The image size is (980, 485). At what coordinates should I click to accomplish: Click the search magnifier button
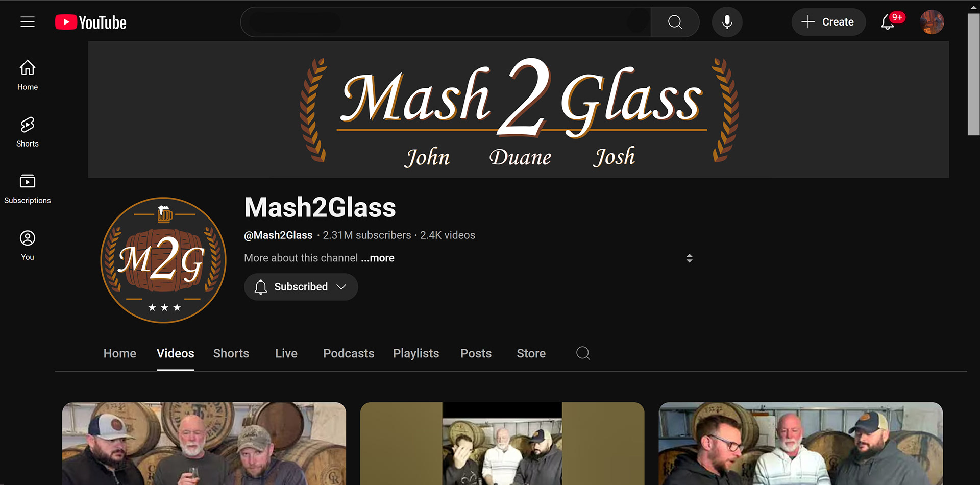click(675, 22)
